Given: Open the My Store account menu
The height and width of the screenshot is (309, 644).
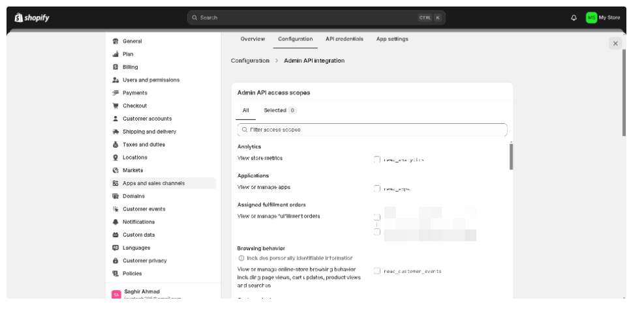Looking at the screenshot, I should [x=603, y=18].
